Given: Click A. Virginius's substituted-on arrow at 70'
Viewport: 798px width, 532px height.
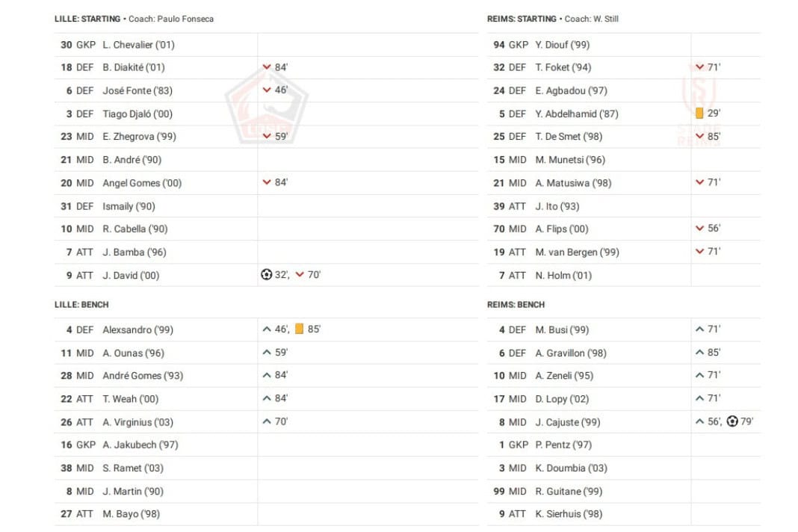Looking at the screenshot, I should coord(267,421).
